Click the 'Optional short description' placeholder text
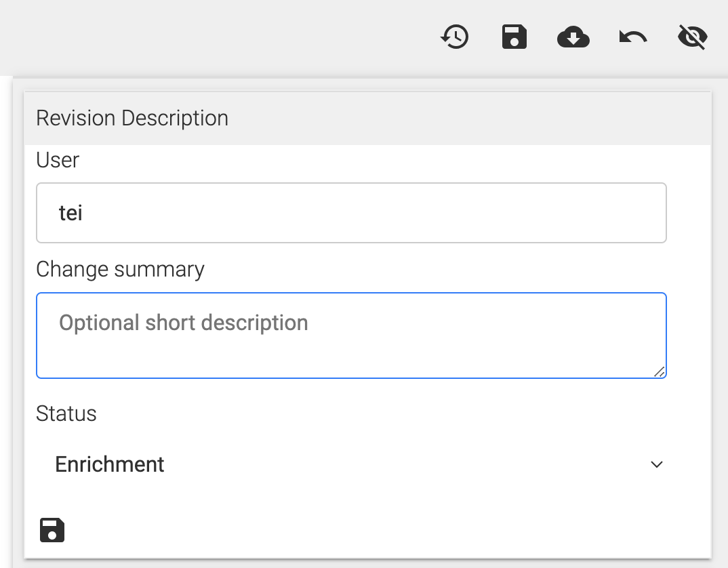Screen dimensions: 728x568 point(184,323)
